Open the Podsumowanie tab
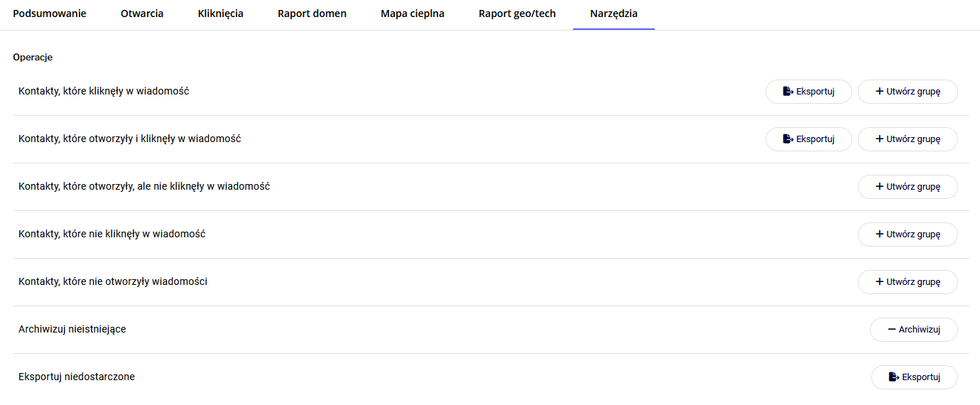The width and height of the screenshot is (980, 405). tap(50, 13)
